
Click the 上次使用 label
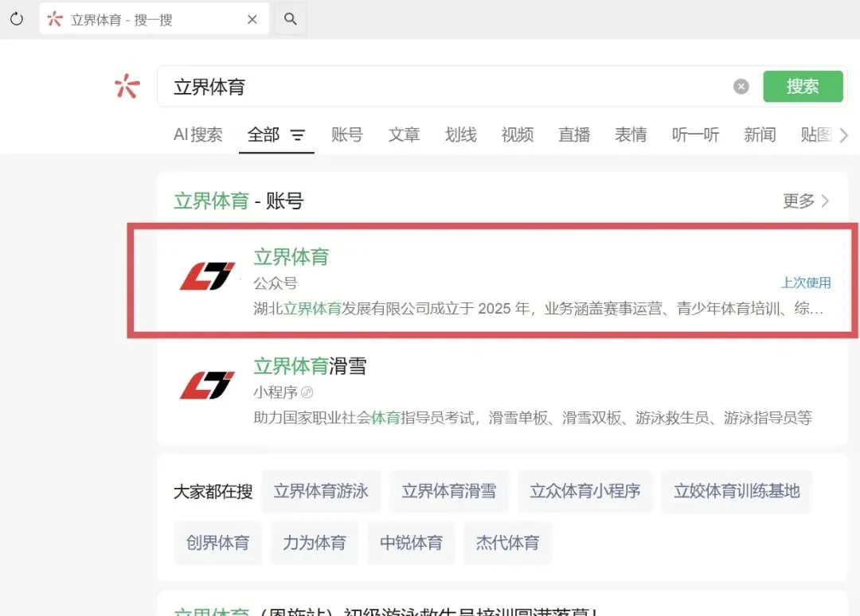806,283
